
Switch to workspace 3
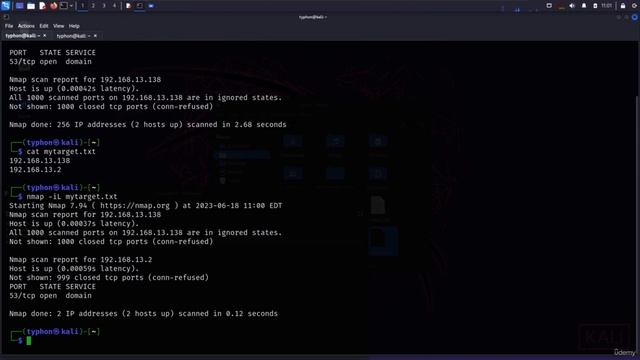pyautogui.click(x=104, y=6)
